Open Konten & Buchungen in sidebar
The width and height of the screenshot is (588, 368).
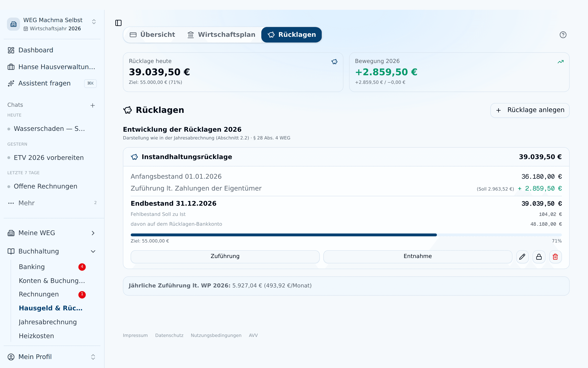52,281
